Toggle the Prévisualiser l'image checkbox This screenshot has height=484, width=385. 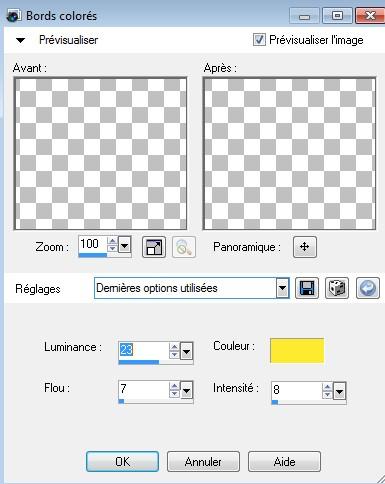259,40
